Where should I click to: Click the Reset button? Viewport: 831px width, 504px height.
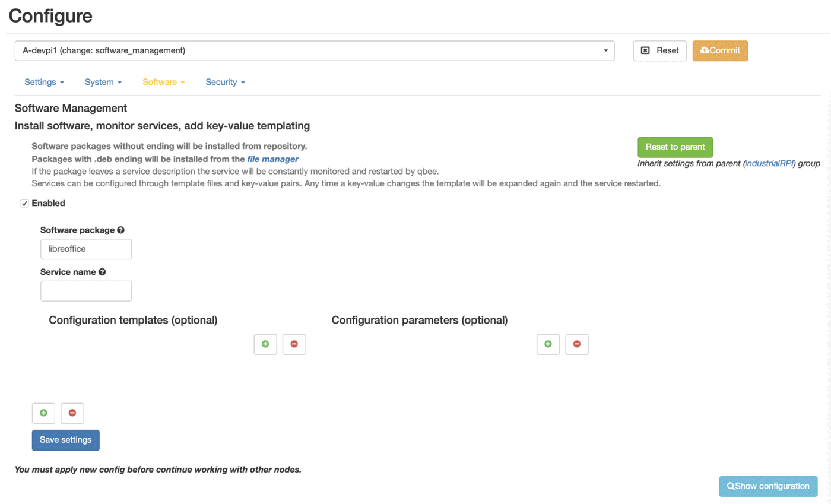coord(659,51)
